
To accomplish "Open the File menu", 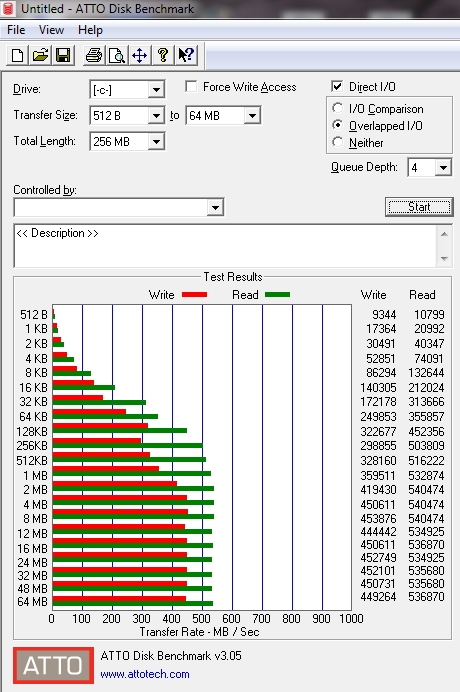I will click(x=16, y=30).
